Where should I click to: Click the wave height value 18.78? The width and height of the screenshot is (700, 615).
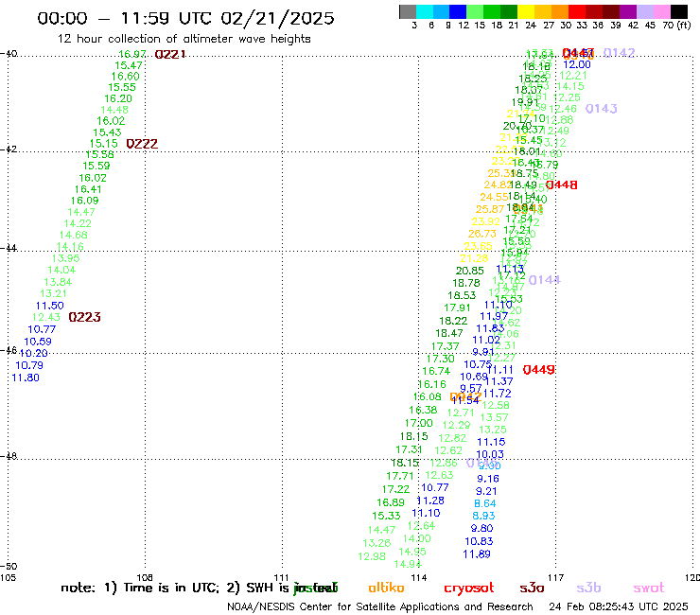466,283
